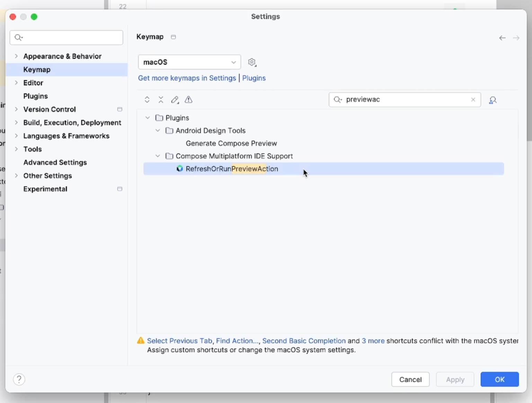This screenshot has width=532, height=403.
Task: Collapse all keymap tree nodes
Action: coord(161,99)
